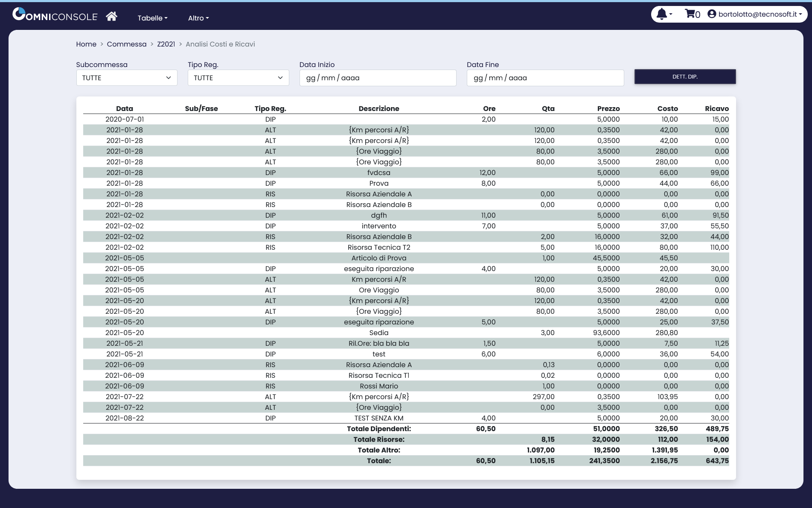Screen dimensions: 812x508
Task: Open the Tabelle menu
Action: click(x=152, y=18)
